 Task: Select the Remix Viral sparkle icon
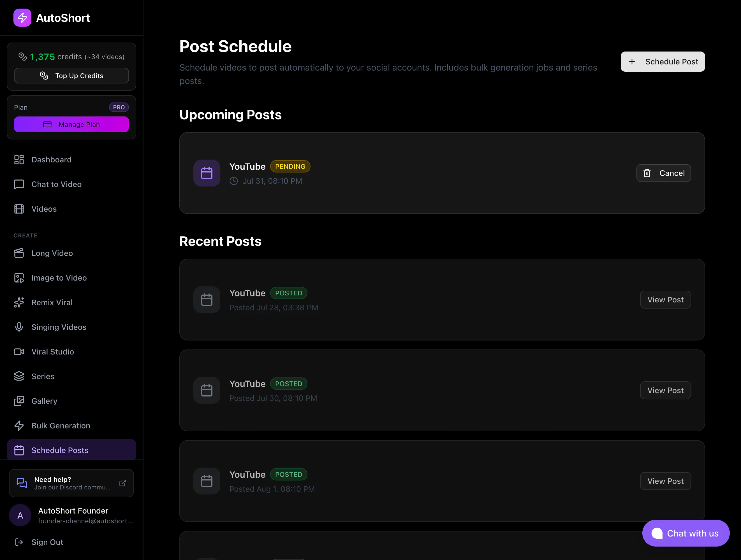pyautogui.click(x=19, y=303)
